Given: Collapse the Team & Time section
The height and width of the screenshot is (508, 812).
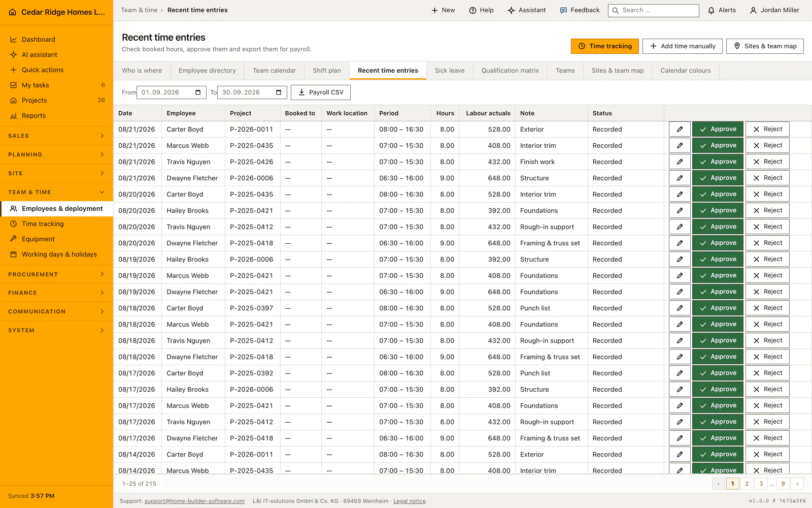Looking at the screenshot, I should point(56,192).
